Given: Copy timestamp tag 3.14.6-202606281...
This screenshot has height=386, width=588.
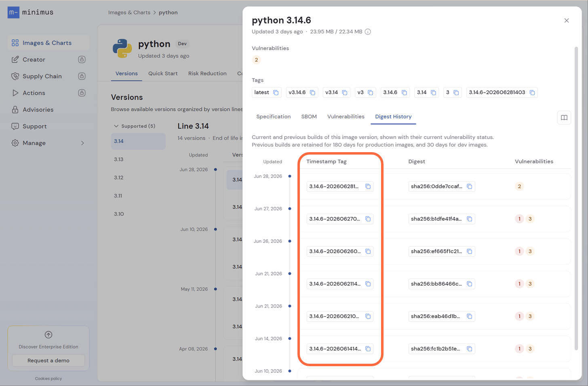Looking at the screenshot, I should pos(368,187).
